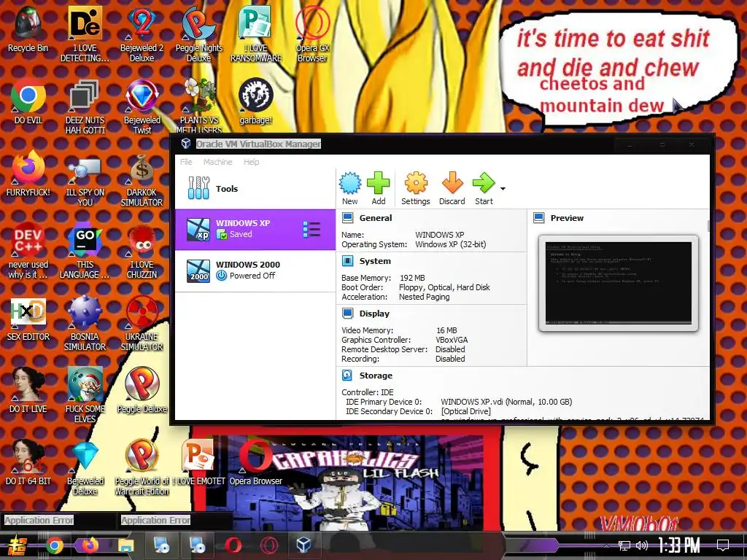
Task: Open the Opera Browser desktop icon
Action: point(256,463)
